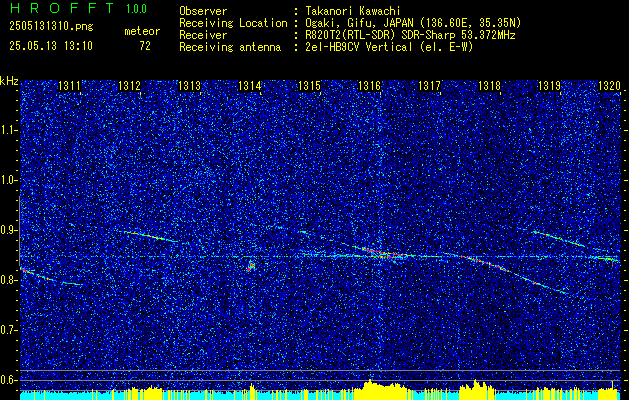
Task: Click the Observer field label
Action: pos(203,11)
